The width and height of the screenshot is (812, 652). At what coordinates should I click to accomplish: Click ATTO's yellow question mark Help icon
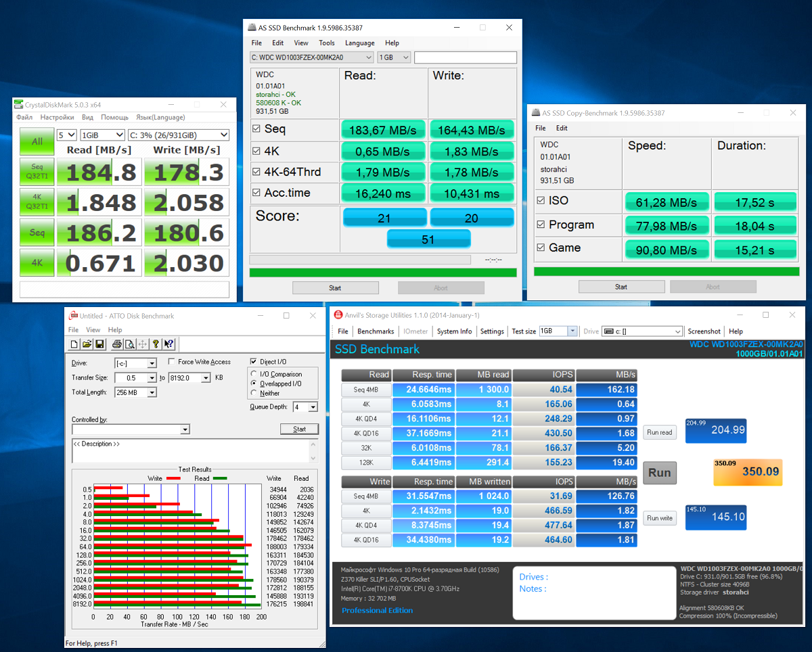156,344
